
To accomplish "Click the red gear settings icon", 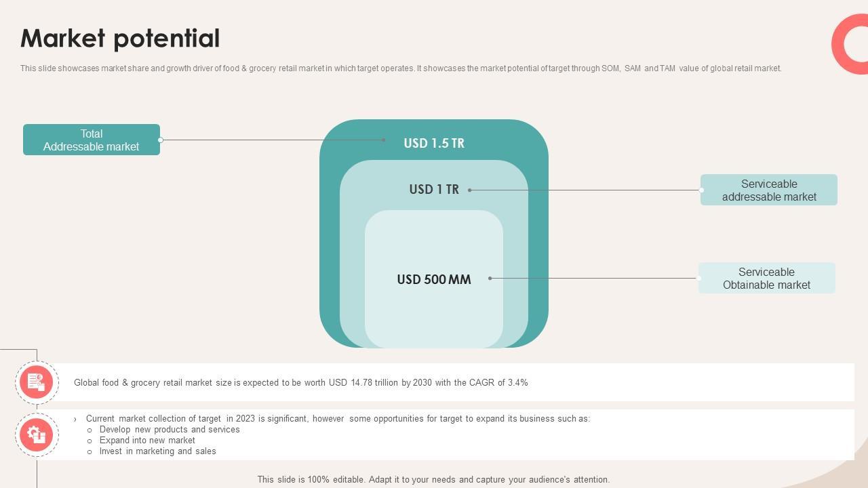I will coord(37,434).
